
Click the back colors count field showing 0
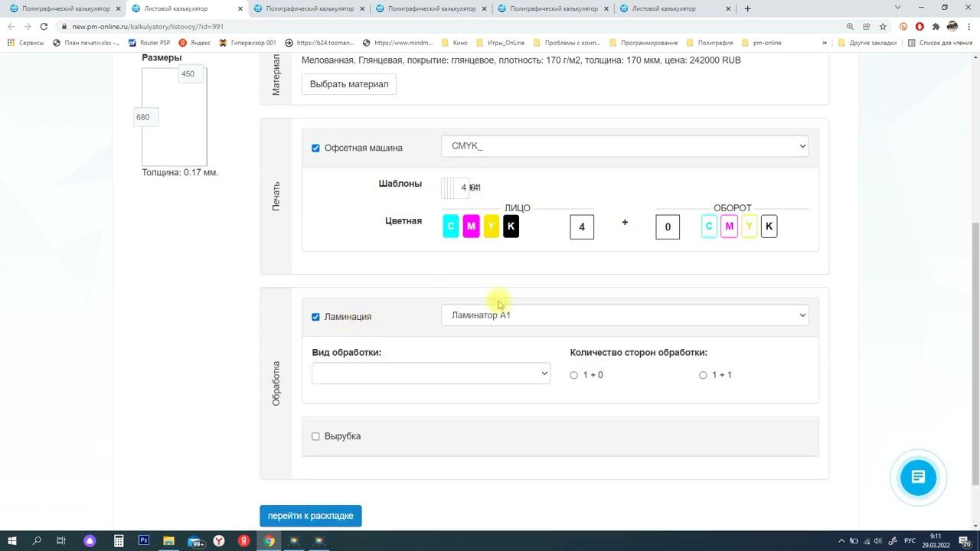(668, 227)
